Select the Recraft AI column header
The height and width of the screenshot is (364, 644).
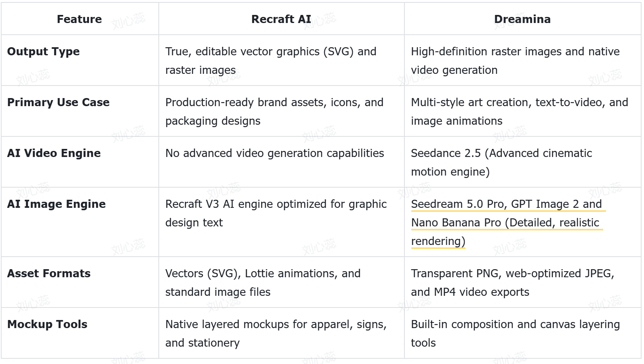[x=281, y=19]
